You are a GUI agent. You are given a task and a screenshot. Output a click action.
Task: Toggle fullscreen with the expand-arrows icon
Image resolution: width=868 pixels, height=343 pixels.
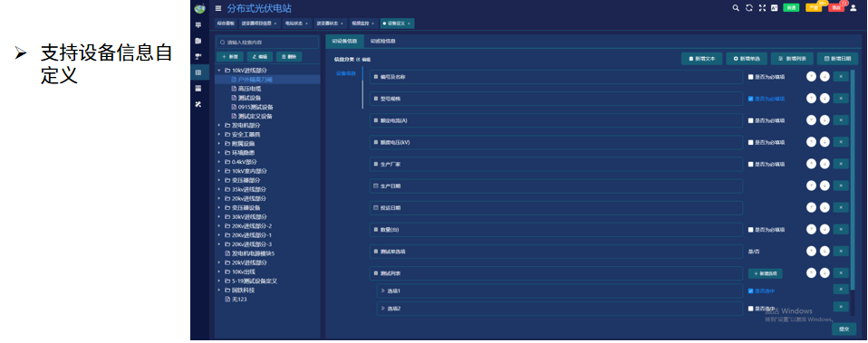(x=762, y=8)
